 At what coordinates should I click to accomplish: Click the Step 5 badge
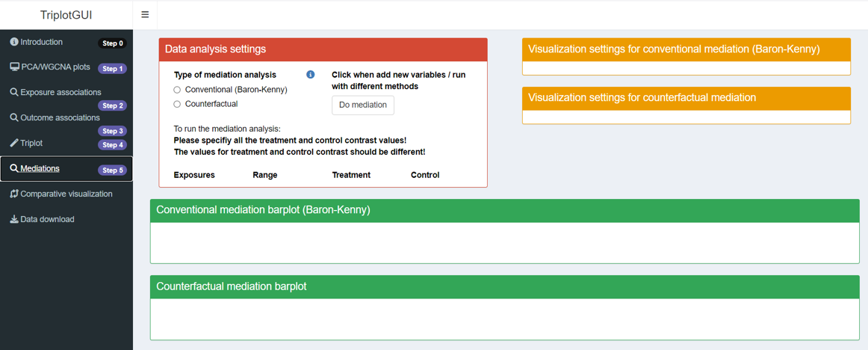point(113,171)
